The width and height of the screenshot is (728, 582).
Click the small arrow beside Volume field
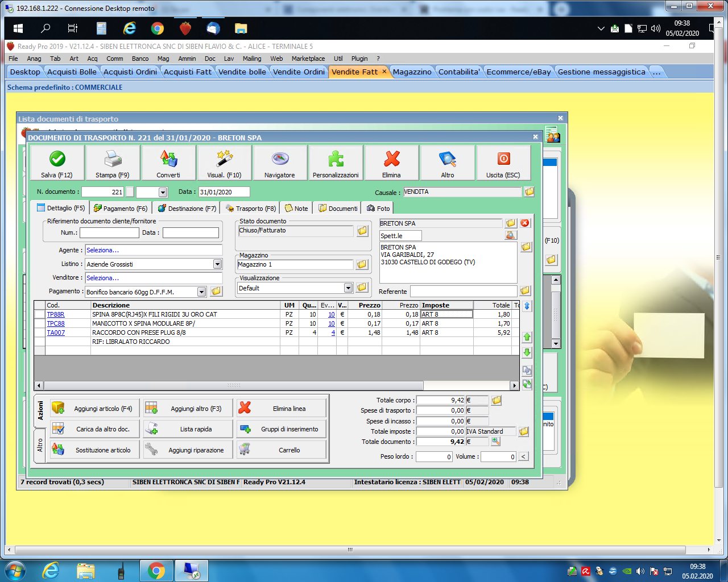tap(524, 456)
